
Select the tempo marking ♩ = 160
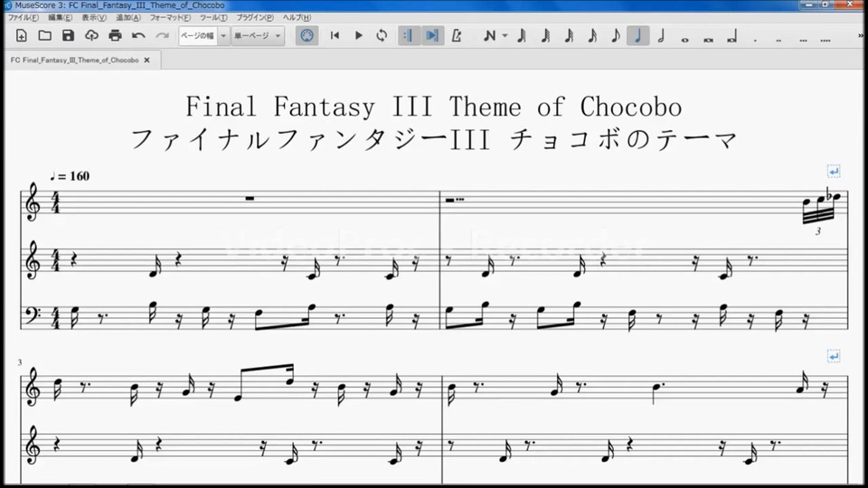pyautogui.click(x=70, y=176)
